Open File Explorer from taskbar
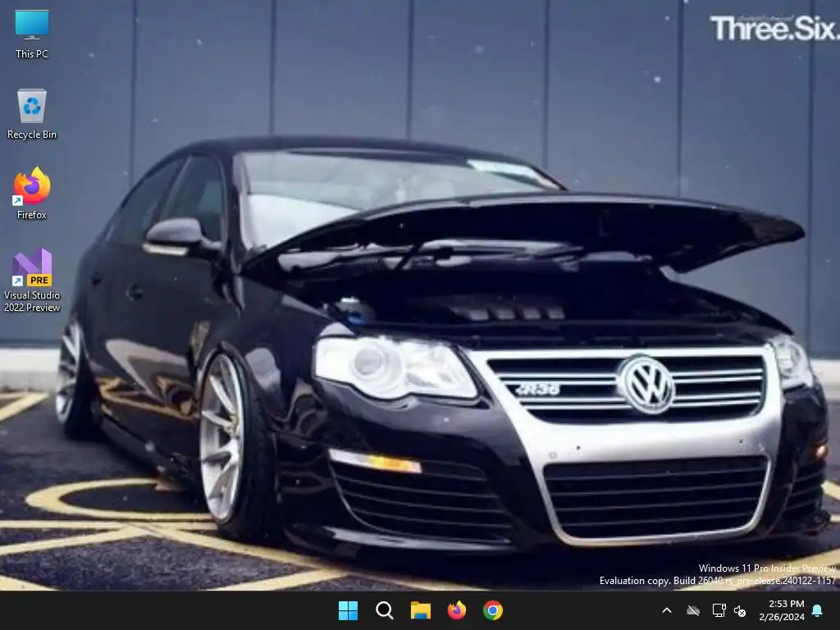This screenshot has width=840, height=630. pos(421,610)
